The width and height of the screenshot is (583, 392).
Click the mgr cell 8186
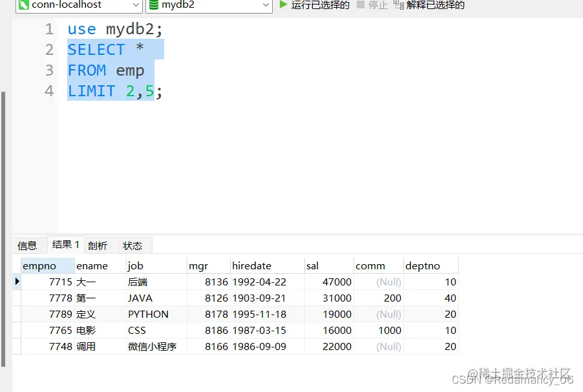(x=209, y=330)
